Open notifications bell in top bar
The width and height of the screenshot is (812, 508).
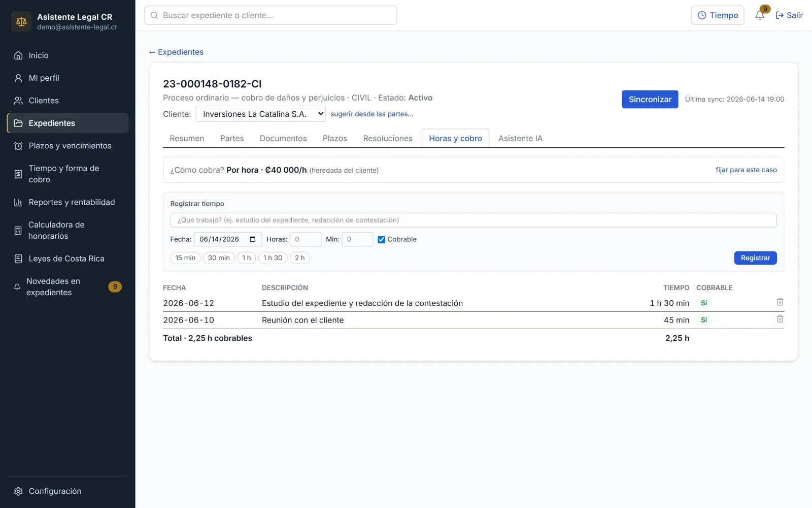760,15
